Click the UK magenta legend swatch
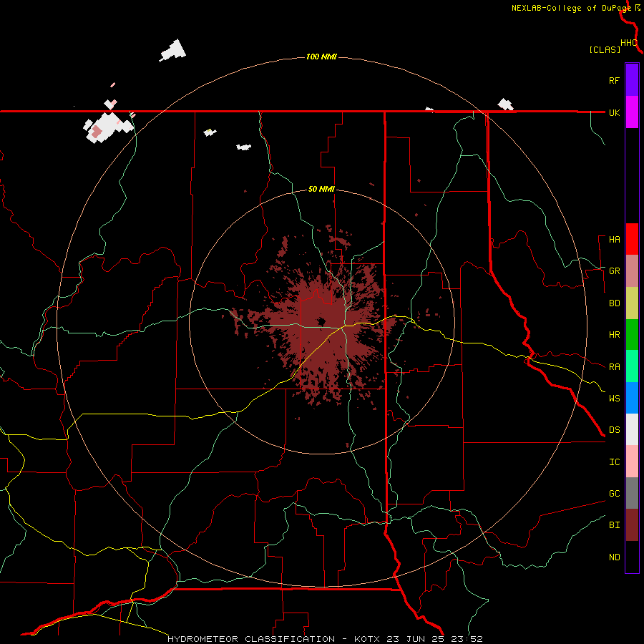 (632, 112)
